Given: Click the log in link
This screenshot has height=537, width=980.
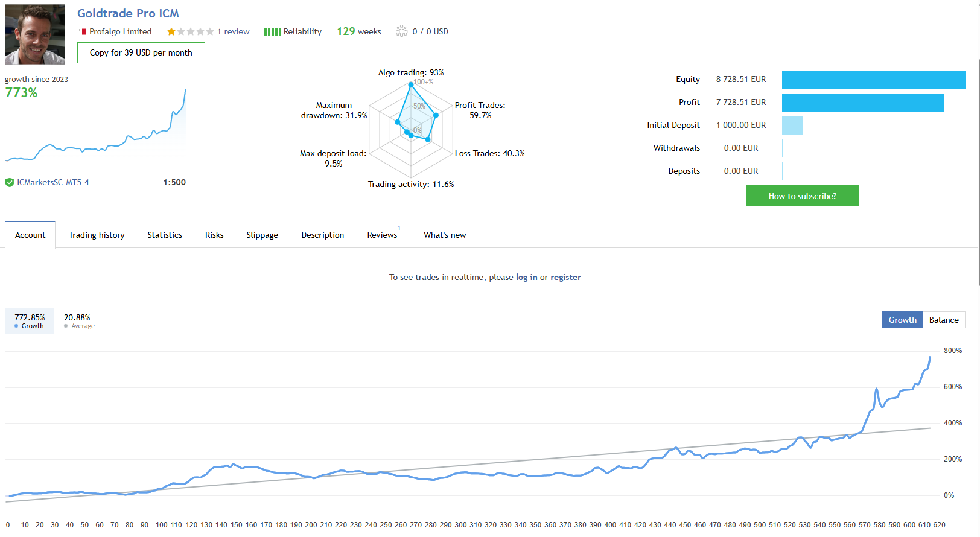Looking at the screenshot, I should (526, 277).
